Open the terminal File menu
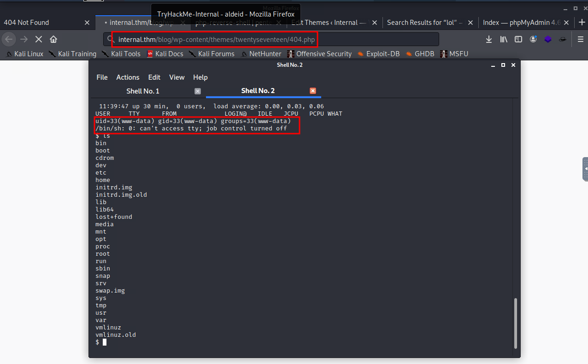The width and height of the screenshot is (588, 364). tap(102, 77)
